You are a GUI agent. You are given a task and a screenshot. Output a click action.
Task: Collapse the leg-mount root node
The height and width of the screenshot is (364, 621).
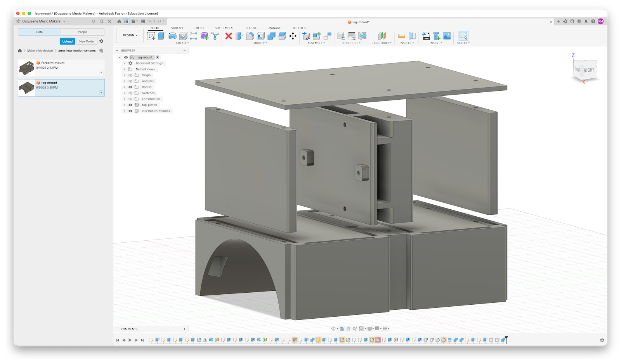coord(120,57)
